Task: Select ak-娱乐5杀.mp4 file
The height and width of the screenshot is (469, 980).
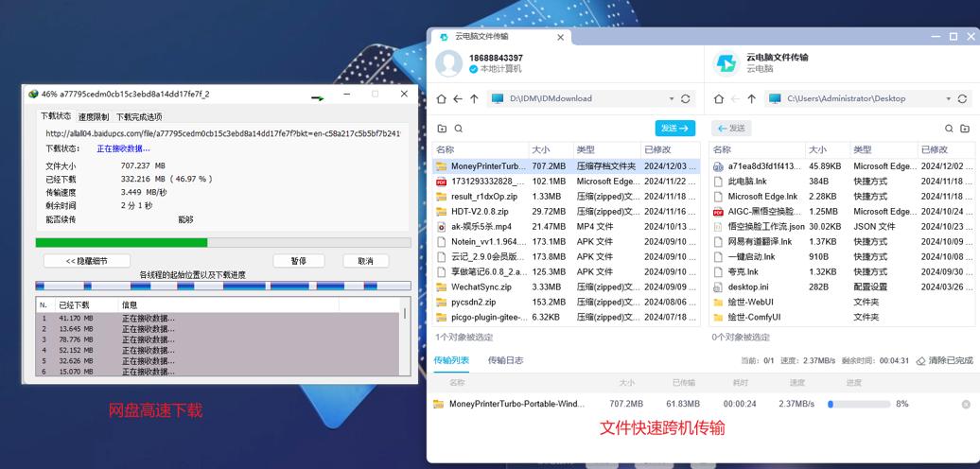Action: tap(567, 227)
